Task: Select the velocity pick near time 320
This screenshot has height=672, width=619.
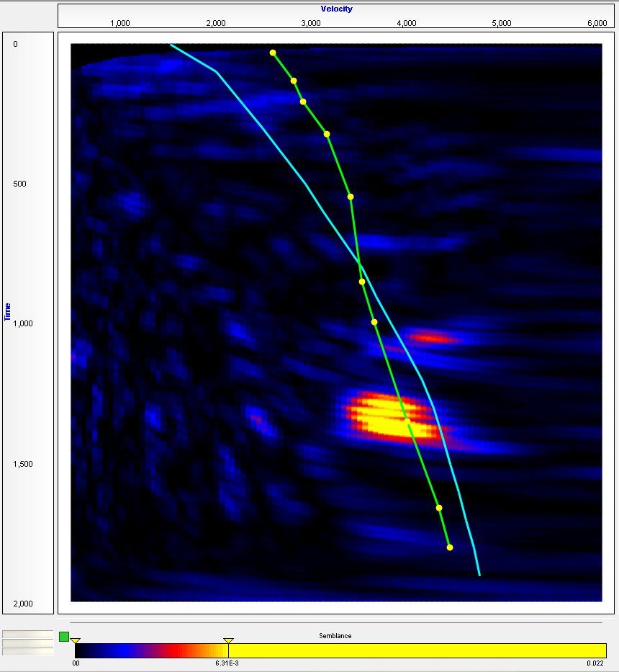Action: 327,134
